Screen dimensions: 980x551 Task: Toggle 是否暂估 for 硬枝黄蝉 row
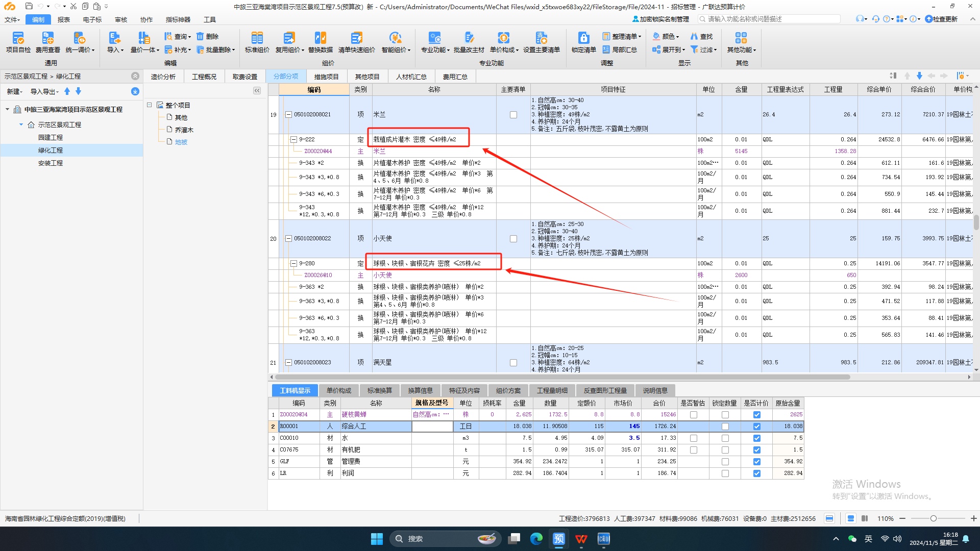tap(693, 415)
